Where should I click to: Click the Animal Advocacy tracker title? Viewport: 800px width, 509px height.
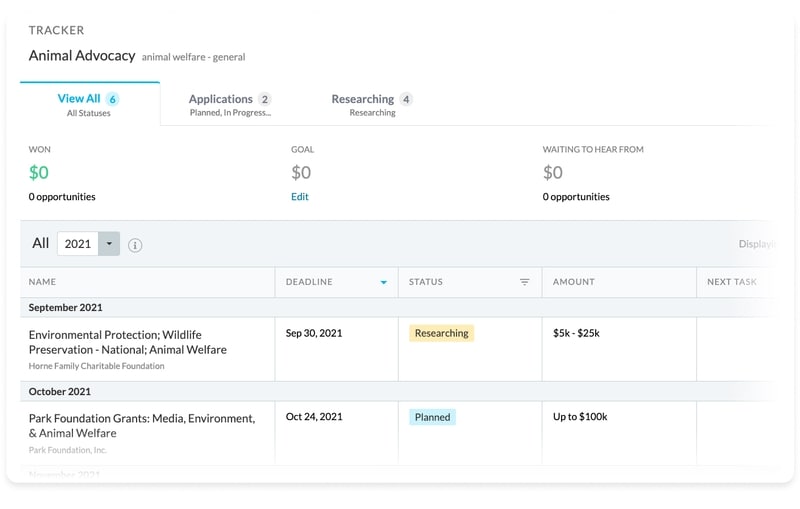pos(82,56)
